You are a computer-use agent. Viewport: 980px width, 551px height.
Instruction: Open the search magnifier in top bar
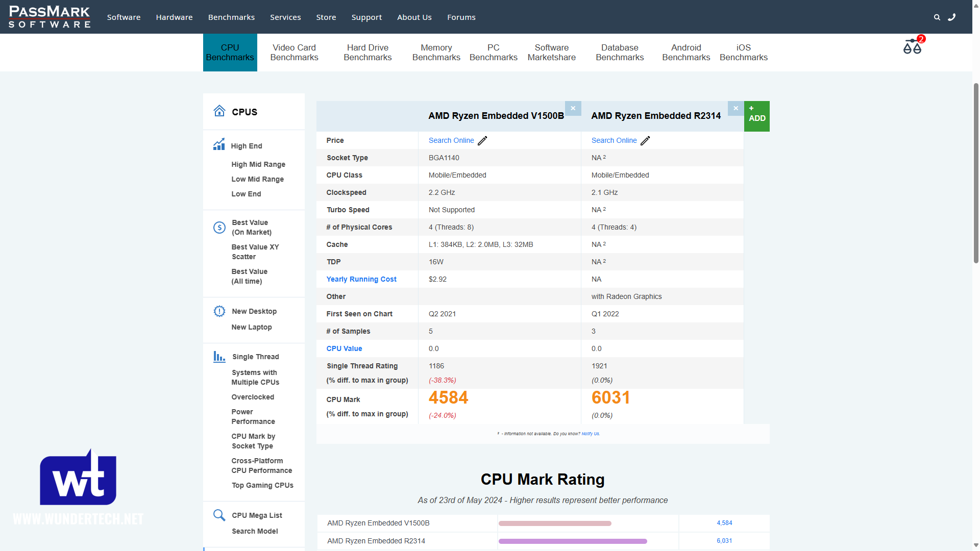[x=937, y=17]
